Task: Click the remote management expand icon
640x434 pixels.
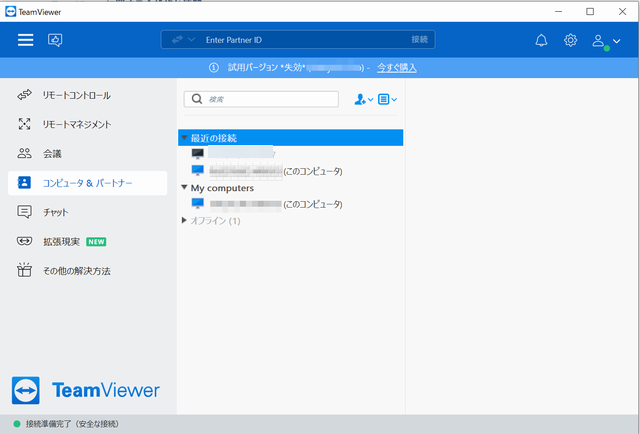Action: pyautogui.click(x=24, y=124)
